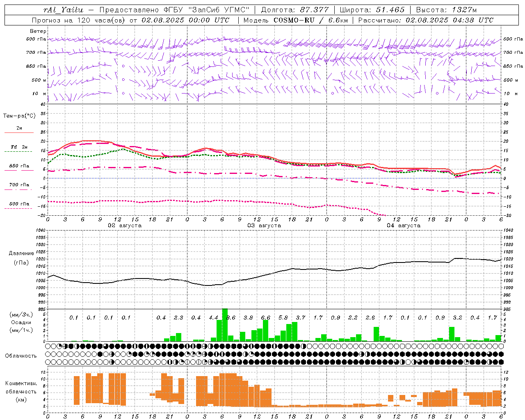Click the computed time "Рассчитано: 02.08.2025 04:38 UTC"

point(426,20)
